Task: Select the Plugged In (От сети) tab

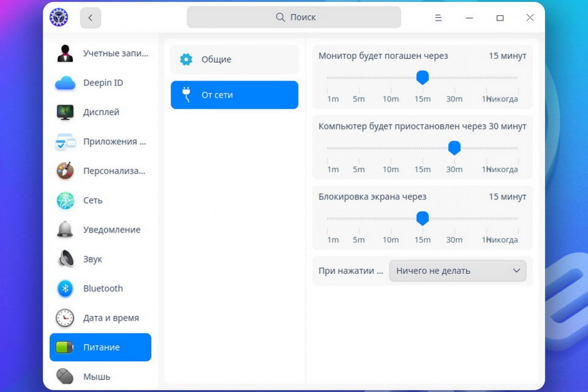Action: click(x=235, y=95)
